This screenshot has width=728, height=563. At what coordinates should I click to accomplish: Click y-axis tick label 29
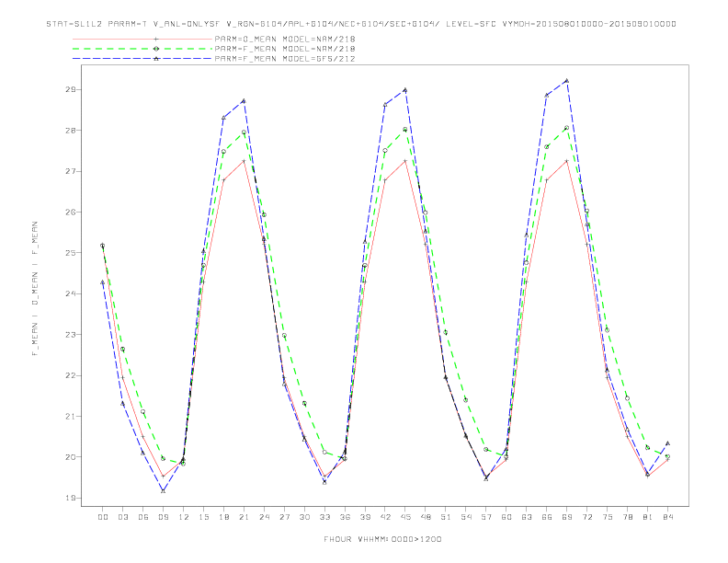[x=70, y=89]
